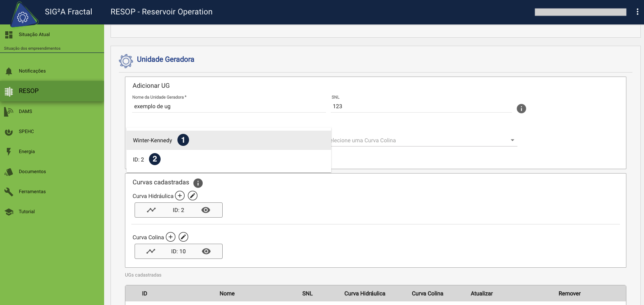View hydraulic curve ID: 2 eye icon
The width and height of the screenshot is (644, 305).
pos(206,210)
